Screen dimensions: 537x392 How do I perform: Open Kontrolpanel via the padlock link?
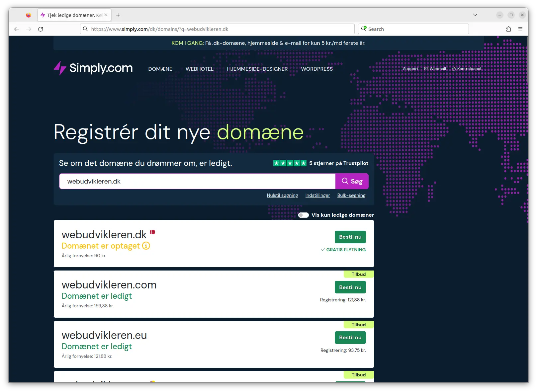[x=466, y=69]
